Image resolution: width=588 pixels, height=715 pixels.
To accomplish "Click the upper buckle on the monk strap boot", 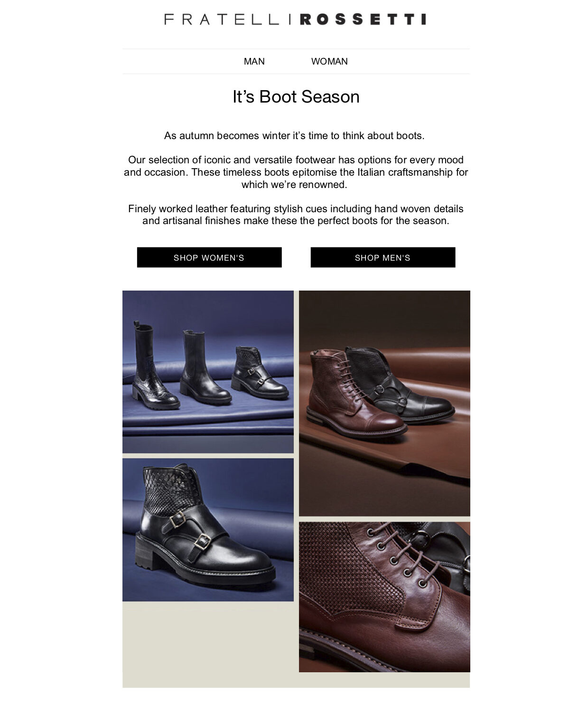I will [177, 521].
